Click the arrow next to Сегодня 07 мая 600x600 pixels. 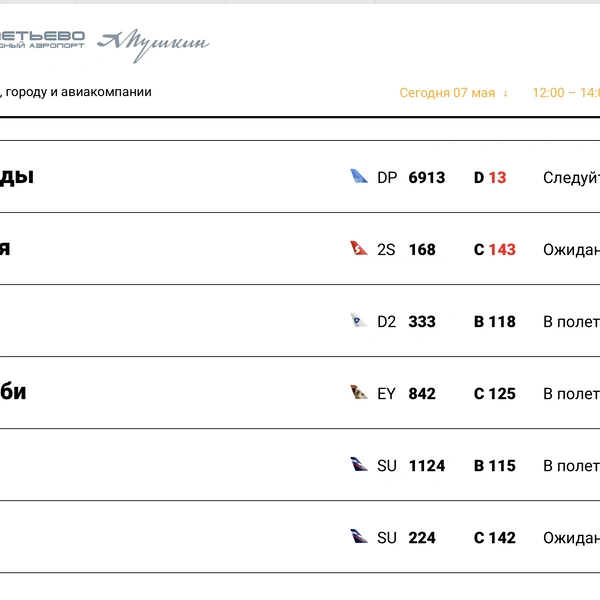[x=505, y=93]
